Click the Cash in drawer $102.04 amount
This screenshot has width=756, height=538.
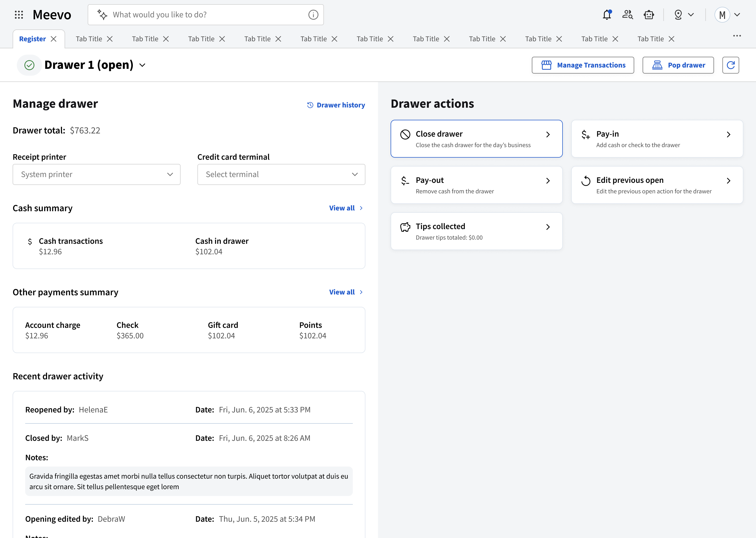[208, 252]
